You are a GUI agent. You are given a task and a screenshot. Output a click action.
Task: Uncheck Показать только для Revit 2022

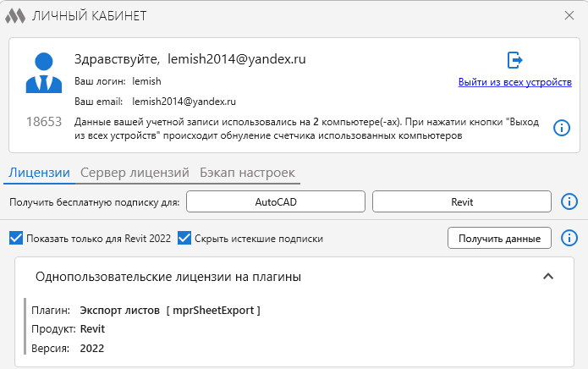pyautogui.click(x=15, y=239)
